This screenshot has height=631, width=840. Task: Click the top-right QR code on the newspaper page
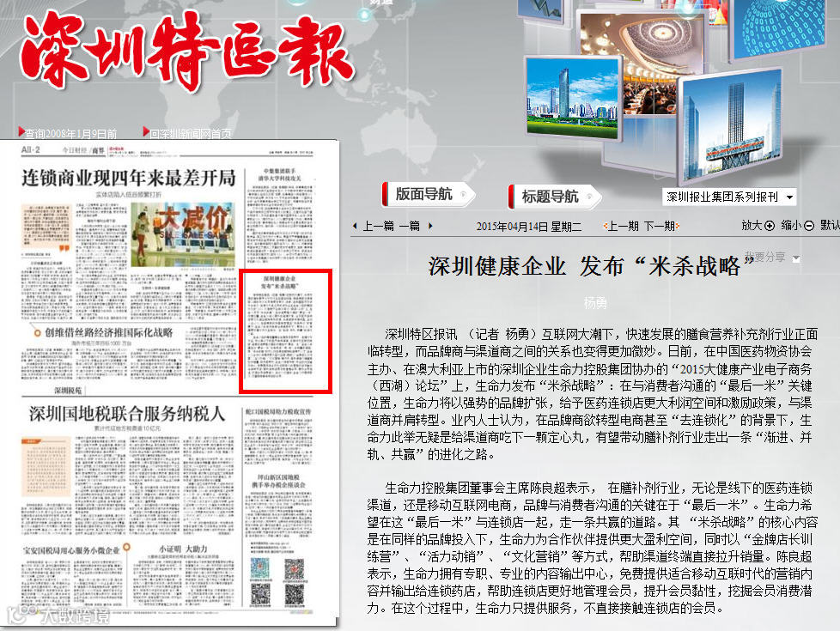point(294,569)
